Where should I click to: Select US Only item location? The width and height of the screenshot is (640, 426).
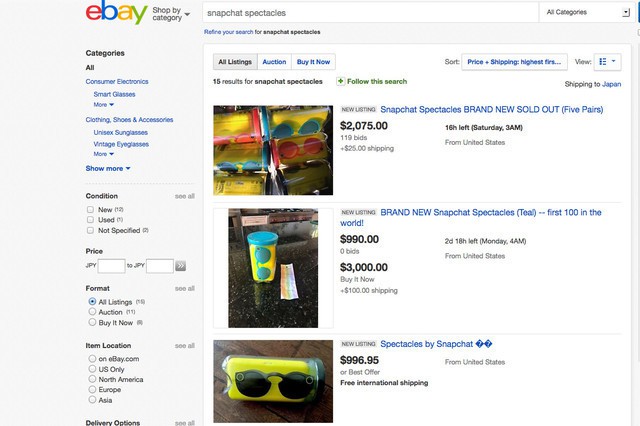pyautogui.click(x=92, y=368)
